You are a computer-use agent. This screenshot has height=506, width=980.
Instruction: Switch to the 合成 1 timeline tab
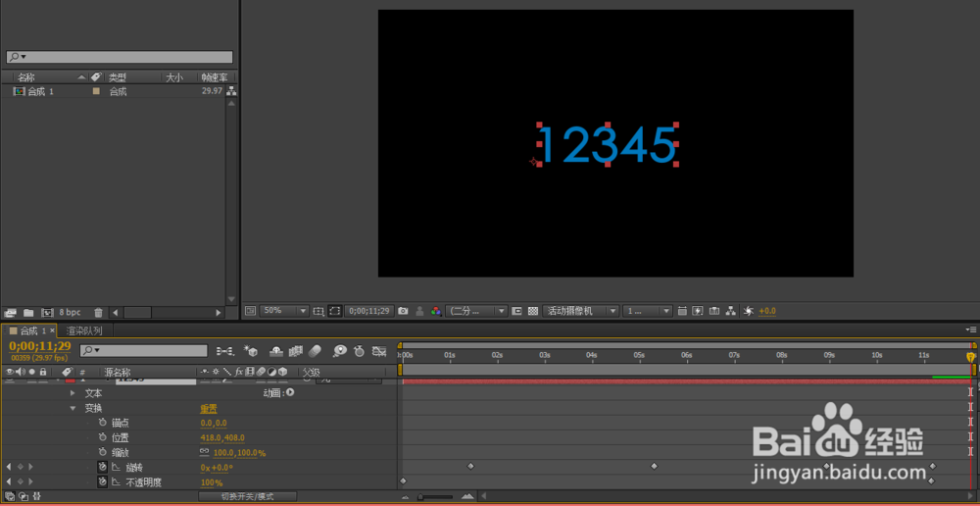[x=32, y=330]
